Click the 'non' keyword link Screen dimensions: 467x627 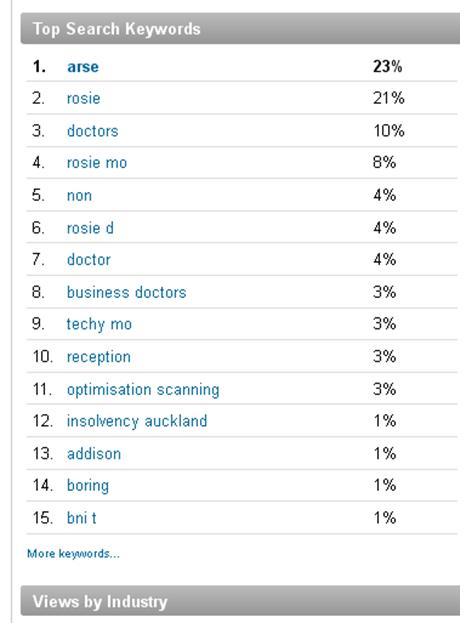[79, 196]
